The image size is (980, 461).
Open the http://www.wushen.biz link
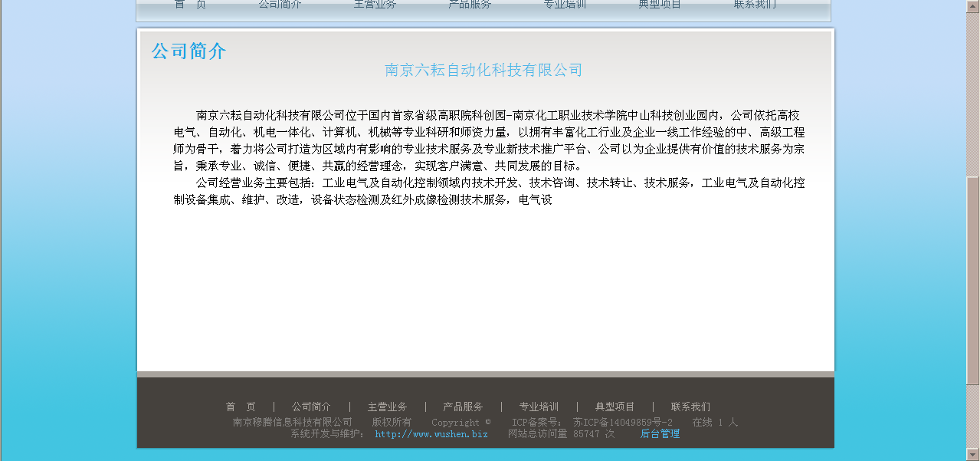[x=431, y=434]
